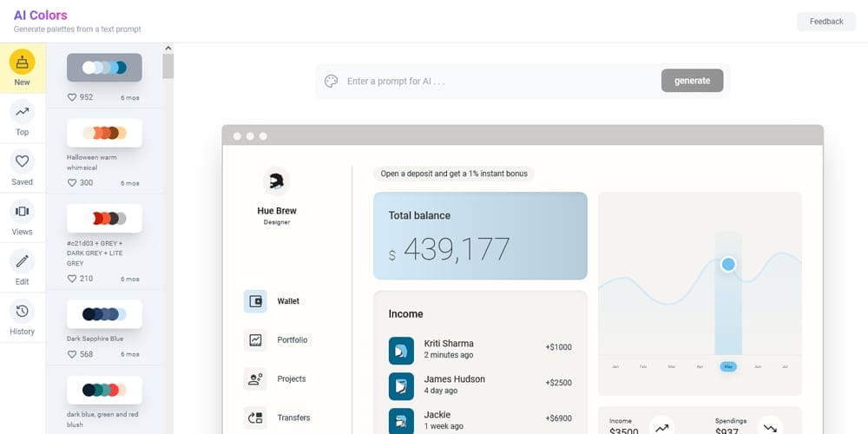Click the highlighted May chart data point
Image resolution: width=868 pixels, height=434 pixels.
pos(728,264)
